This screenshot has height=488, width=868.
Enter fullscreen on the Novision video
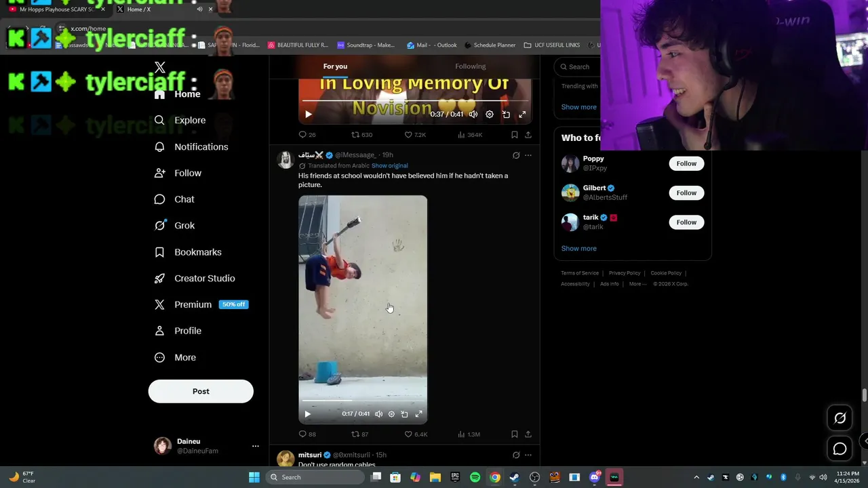[522, 115]
